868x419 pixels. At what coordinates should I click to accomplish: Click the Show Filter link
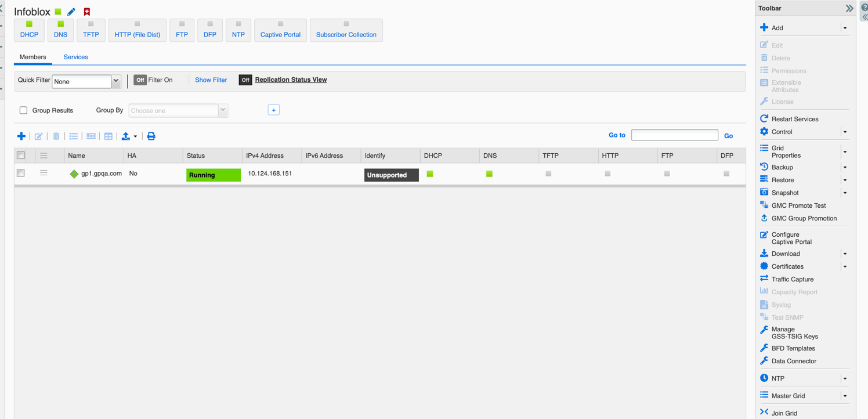pos(211,80)
